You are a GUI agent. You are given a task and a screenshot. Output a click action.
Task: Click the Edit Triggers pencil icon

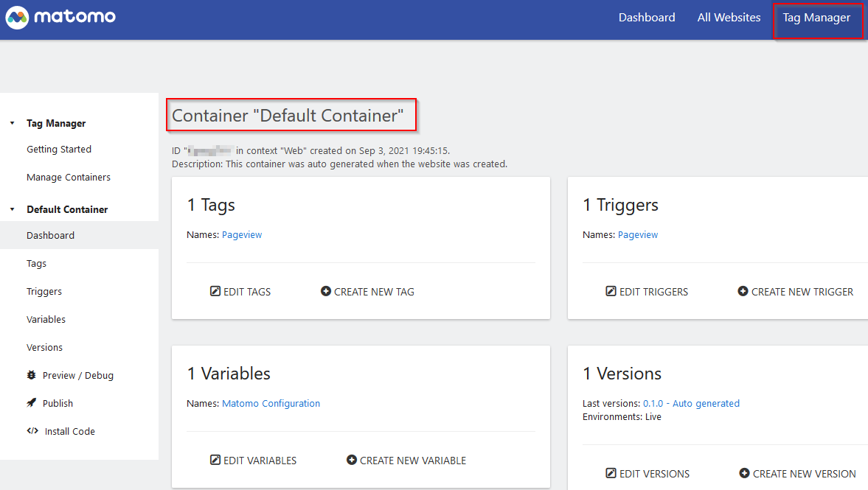click(x=611, y=292)
